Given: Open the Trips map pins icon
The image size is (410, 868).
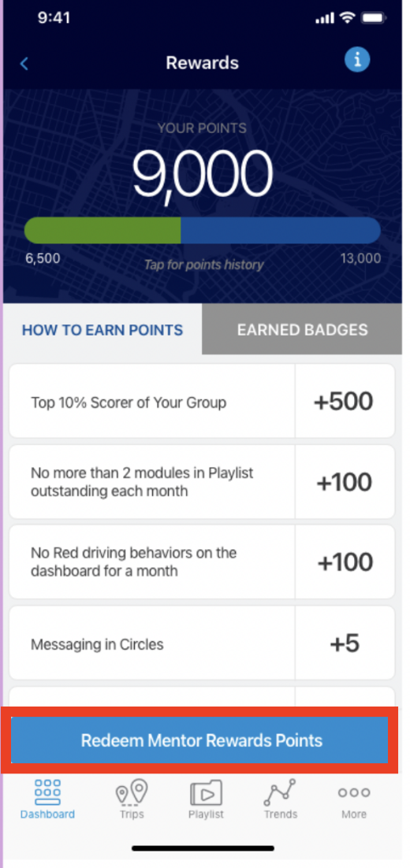Looking at the screenshot, I should pos(132,792).
